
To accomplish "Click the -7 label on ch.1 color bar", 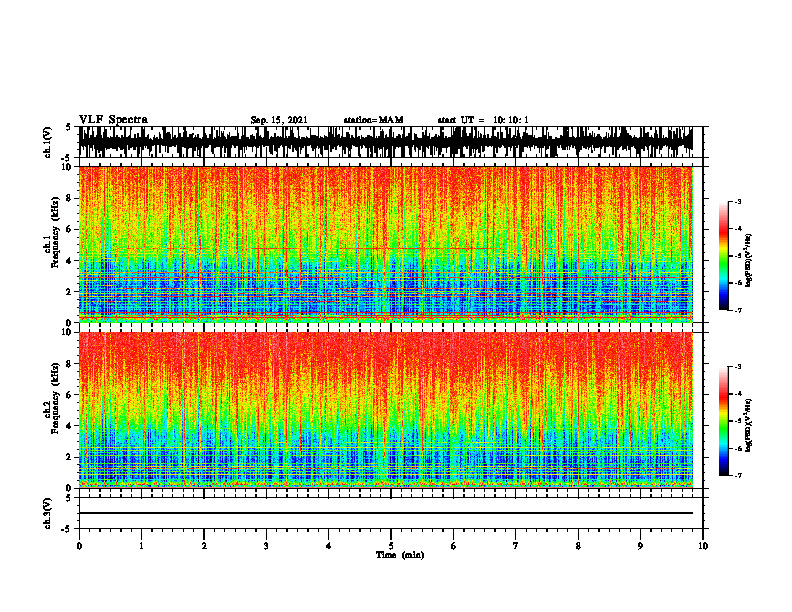I will (x=738, y=310).
